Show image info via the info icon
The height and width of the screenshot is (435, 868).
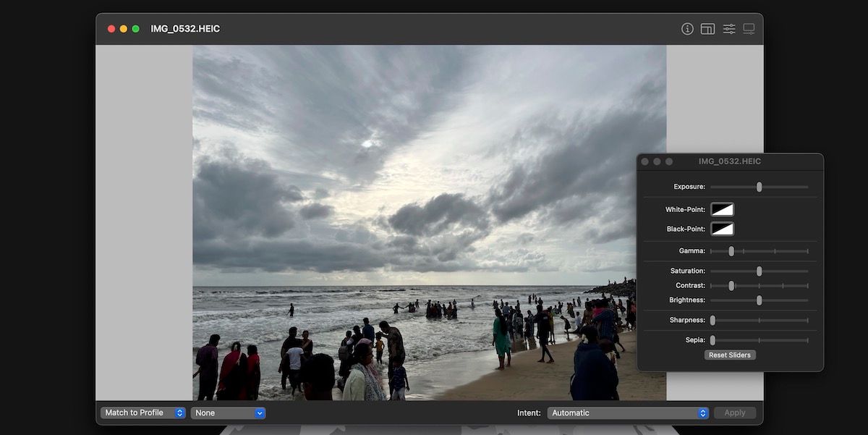tap(686, 28)
